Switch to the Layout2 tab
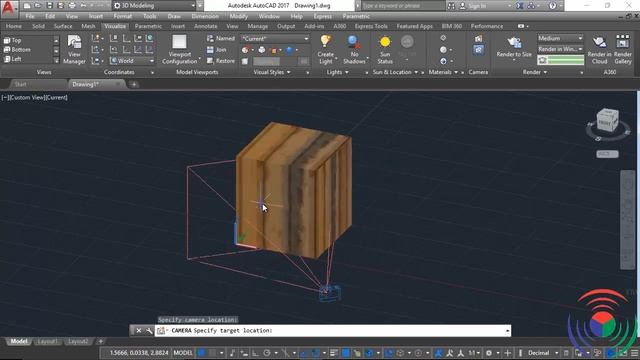The image size is (640, 360). click(78, 341)
